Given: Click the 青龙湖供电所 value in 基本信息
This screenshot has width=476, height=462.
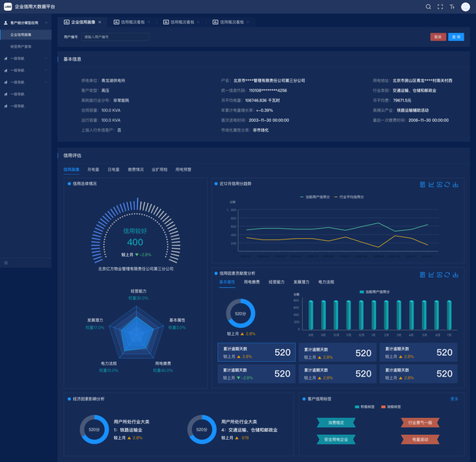Looking at the screenshot, I should (x=113, y=80).
